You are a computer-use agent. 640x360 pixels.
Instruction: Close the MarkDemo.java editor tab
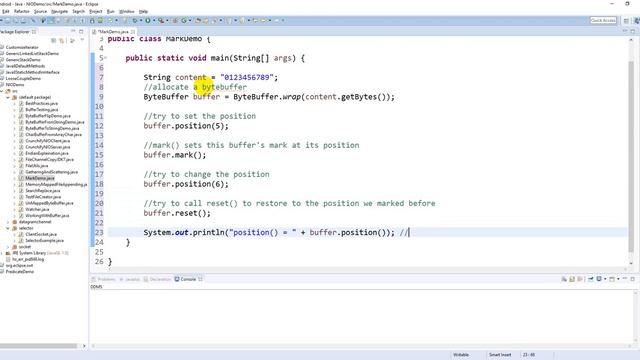133,31
